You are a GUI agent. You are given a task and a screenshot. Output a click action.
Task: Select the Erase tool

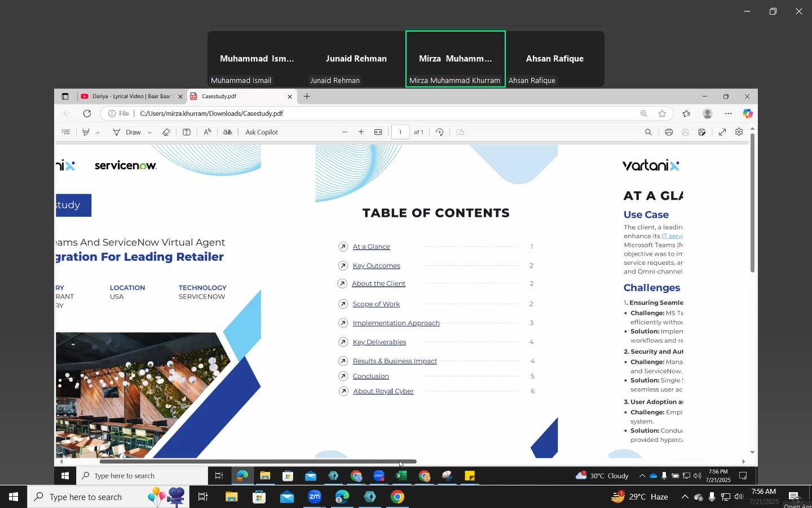click(166, 132)
